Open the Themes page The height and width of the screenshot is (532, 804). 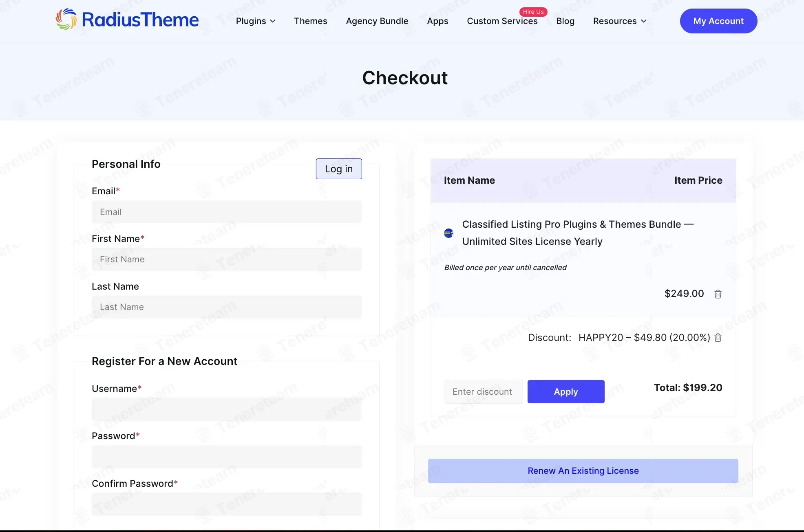pyautogui.click(x=311, y=21)
